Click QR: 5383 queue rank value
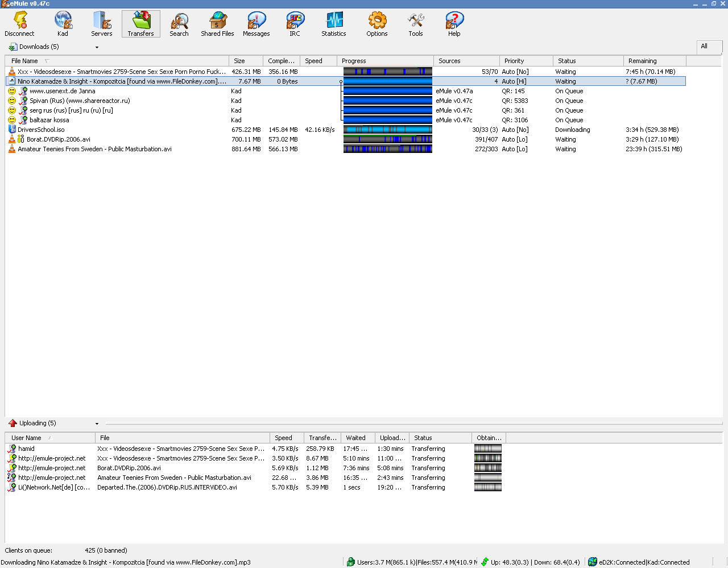 pos(515,101)
